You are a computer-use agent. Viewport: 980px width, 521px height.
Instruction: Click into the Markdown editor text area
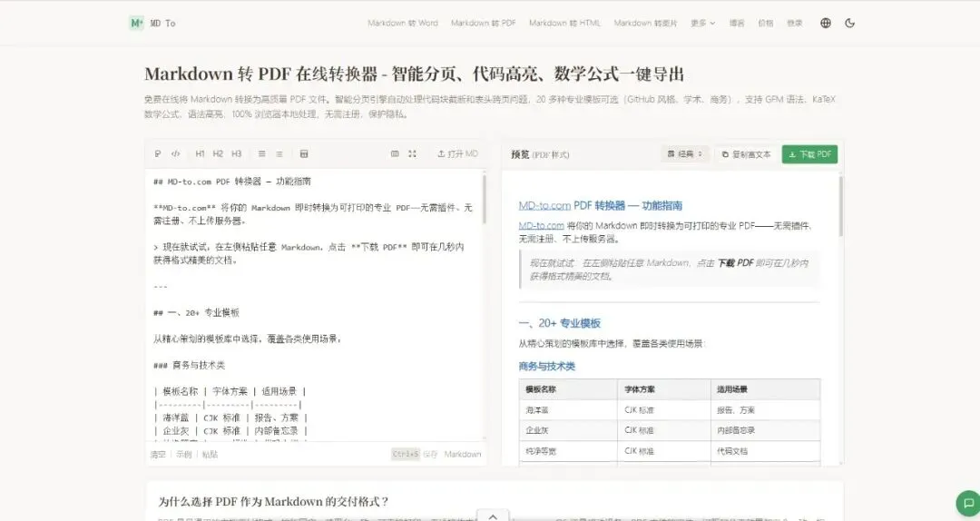[x=314, y=305]
